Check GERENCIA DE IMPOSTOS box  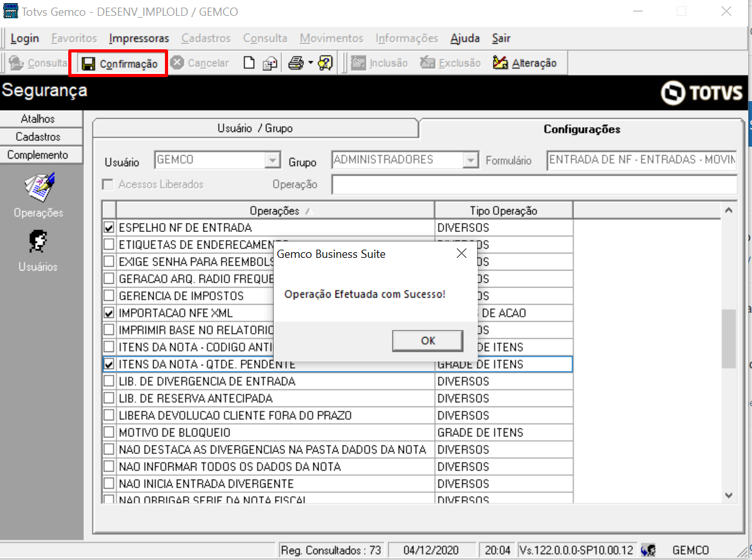point(109,296)
